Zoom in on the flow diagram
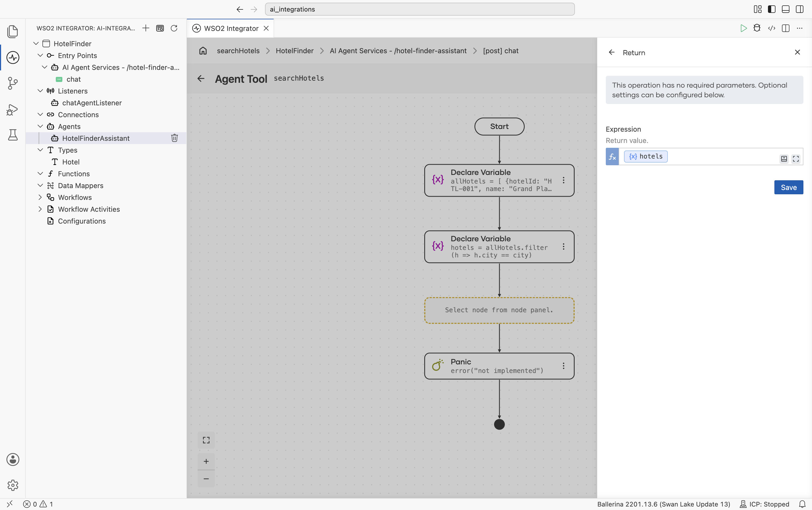This screenshot has width=812, height=510. pos(206,461)
